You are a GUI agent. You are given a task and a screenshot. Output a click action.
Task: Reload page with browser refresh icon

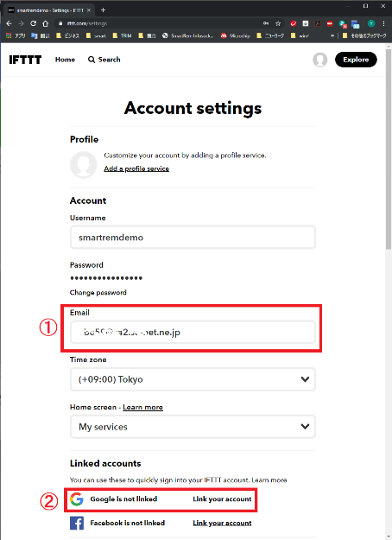(33, 23)
